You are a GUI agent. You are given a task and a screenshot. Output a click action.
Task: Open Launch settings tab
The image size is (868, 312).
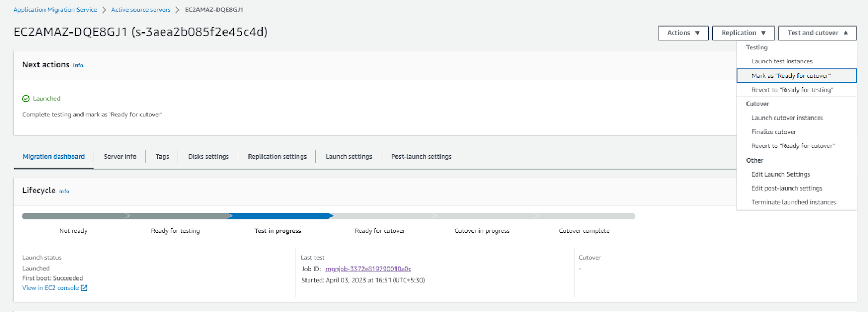[349, 157]
